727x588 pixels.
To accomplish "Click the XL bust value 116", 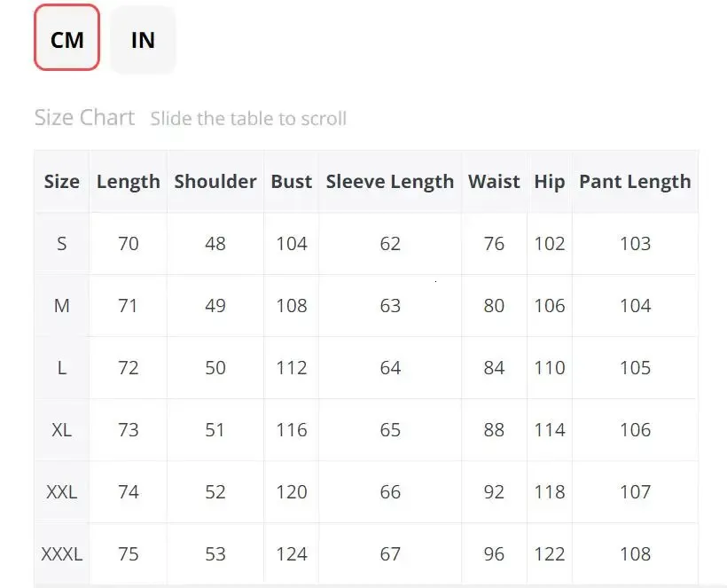I will [292, 430].
